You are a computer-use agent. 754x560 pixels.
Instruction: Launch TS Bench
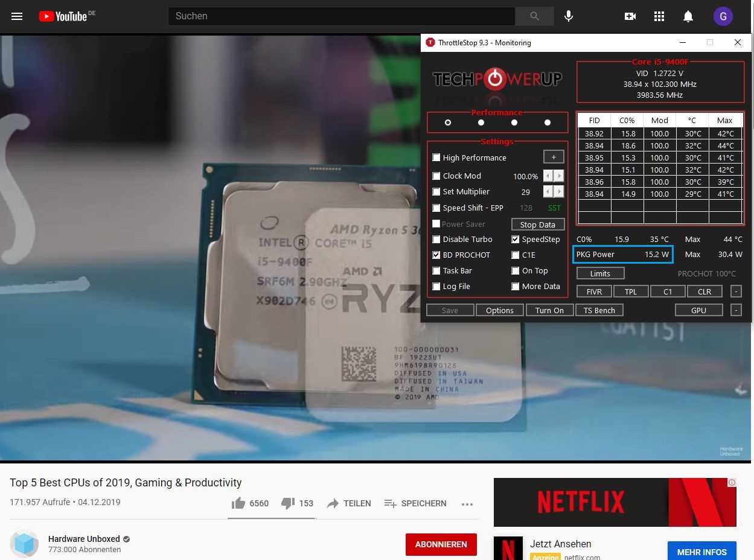tap(599, 310)
